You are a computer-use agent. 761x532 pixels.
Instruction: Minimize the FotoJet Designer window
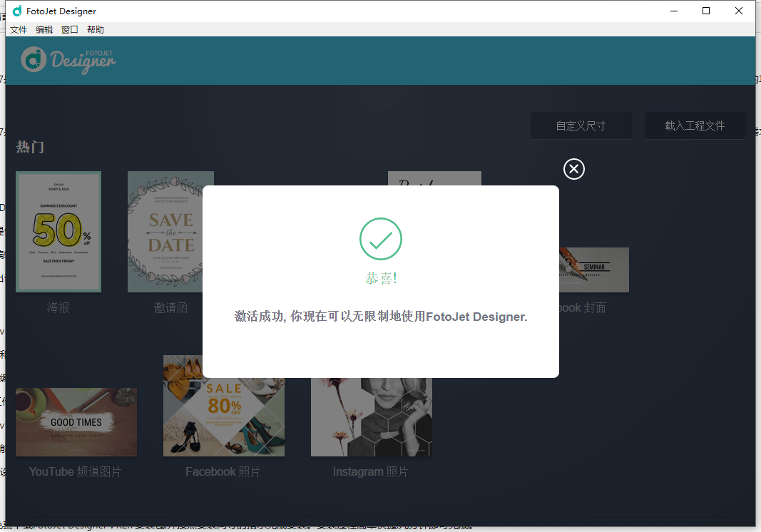[x=674, y=11]
